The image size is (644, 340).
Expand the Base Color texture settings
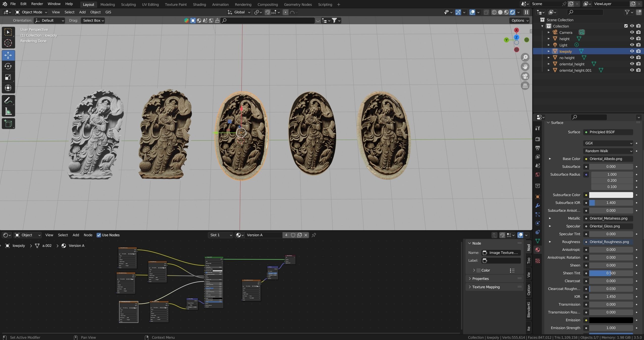coord(550,159)
